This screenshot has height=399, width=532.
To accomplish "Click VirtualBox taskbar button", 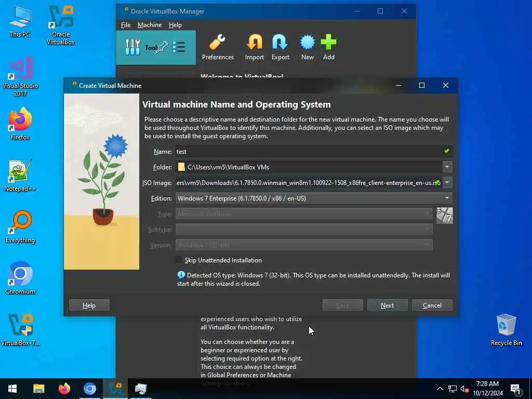I will 115,389.
